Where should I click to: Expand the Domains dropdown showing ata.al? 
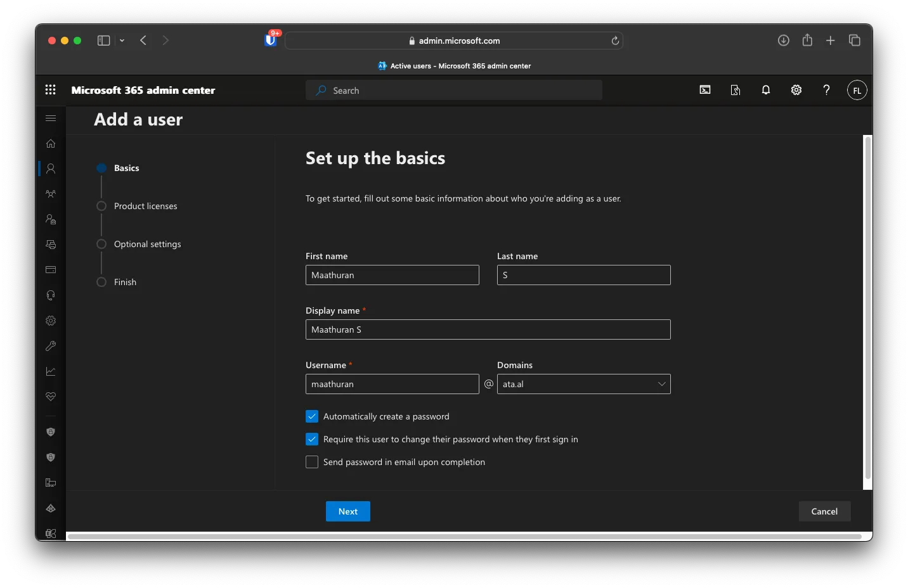tap(584, 384)
